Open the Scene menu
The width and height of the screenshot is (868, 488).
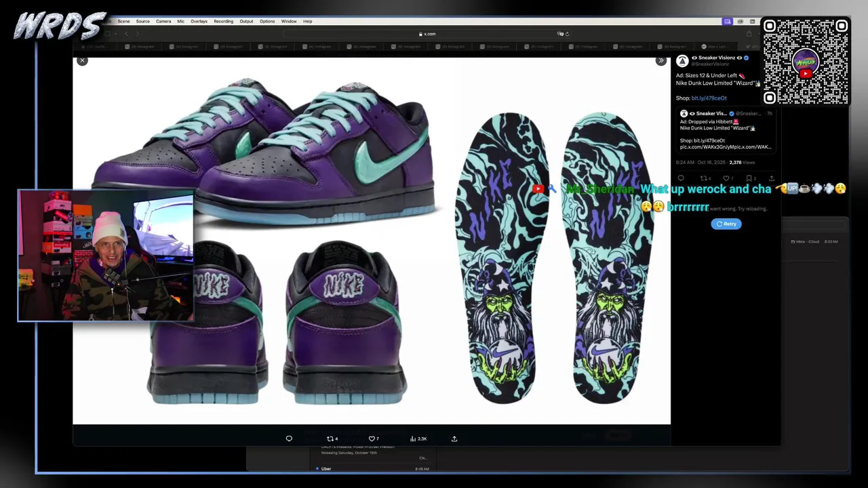click(x=123, y=21)
